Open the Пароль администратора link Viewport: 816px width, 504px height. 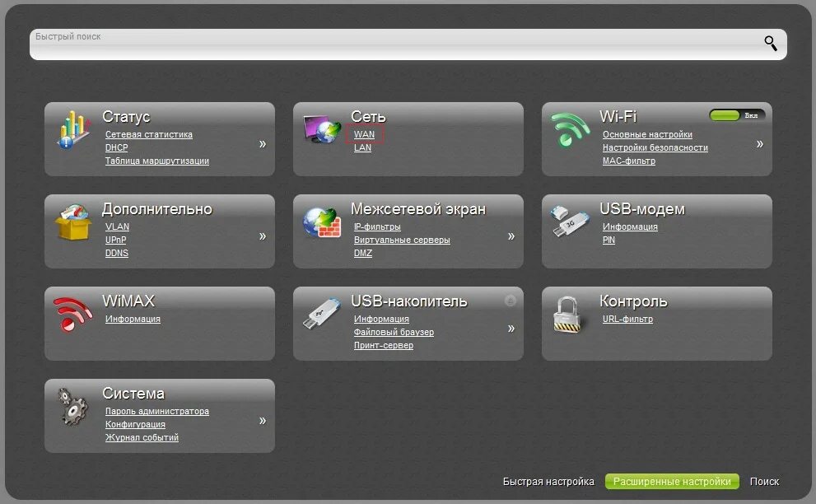pyautogui.click(x=157, y=411)
